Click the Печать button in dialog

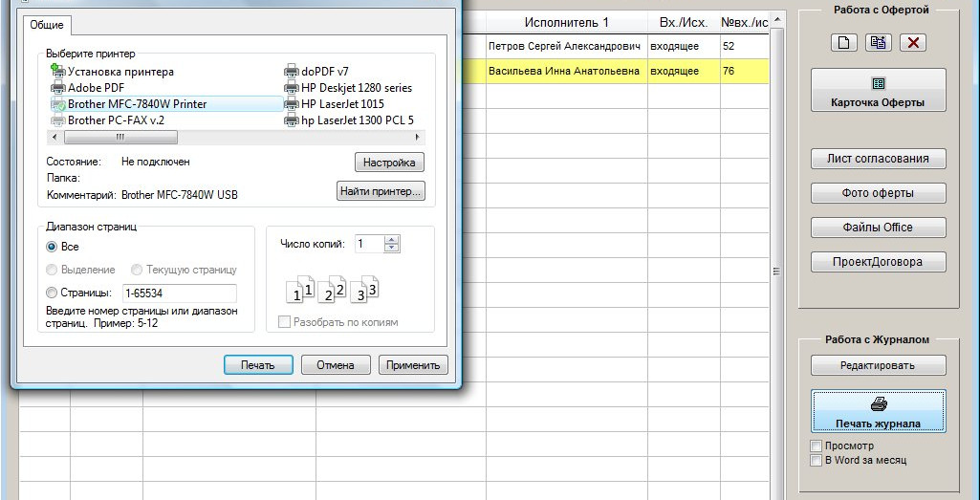pyautogui.click(x=258, y=365)
